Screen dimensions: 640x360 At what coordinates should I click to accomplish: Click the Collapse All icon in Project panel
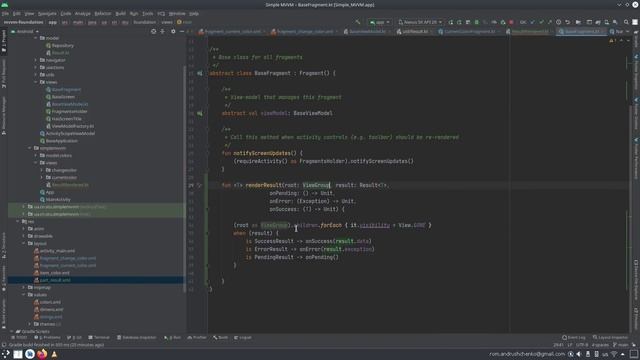coord(162,31)
